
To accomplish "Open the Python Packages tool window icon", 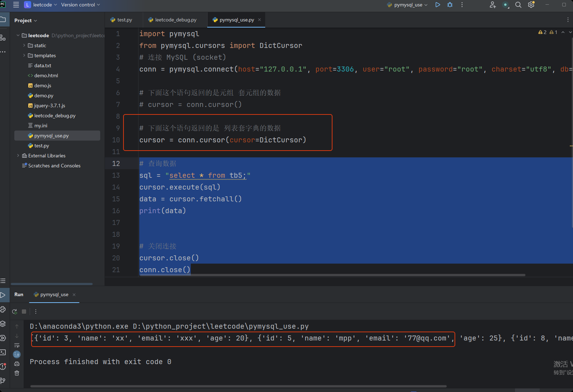I will 3,324.
